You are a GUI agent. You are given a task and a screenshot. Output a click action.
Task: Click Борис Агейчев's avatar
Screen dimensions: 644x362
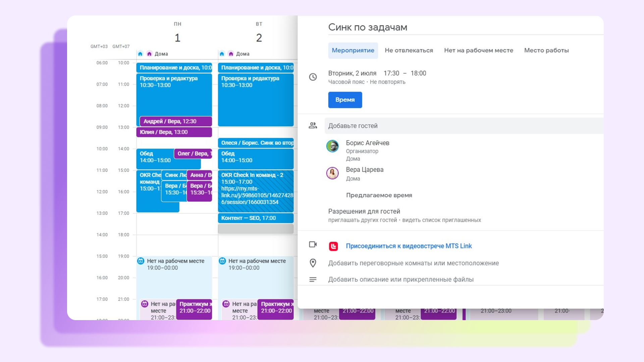pos(332,146)
